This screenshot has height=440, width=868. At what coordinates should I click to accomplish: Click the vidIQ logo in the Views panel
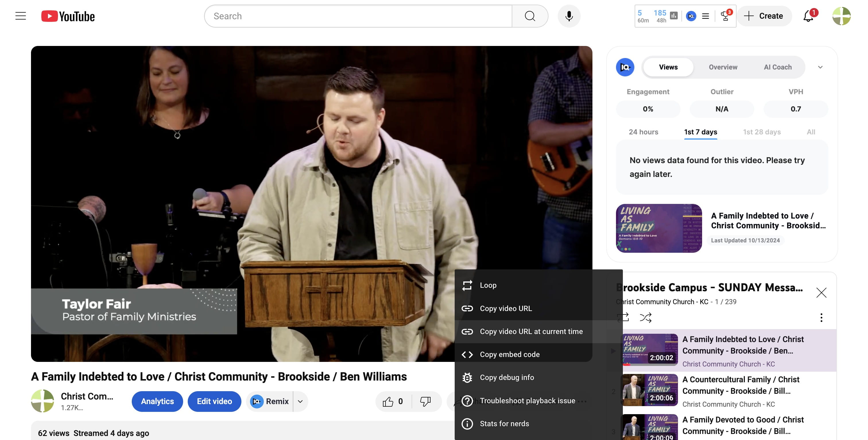tap(625, 67)
